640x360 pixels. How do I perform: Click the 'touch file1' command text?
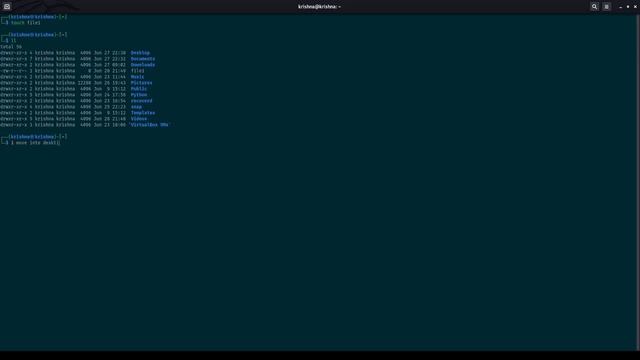(x=26, y=23)
